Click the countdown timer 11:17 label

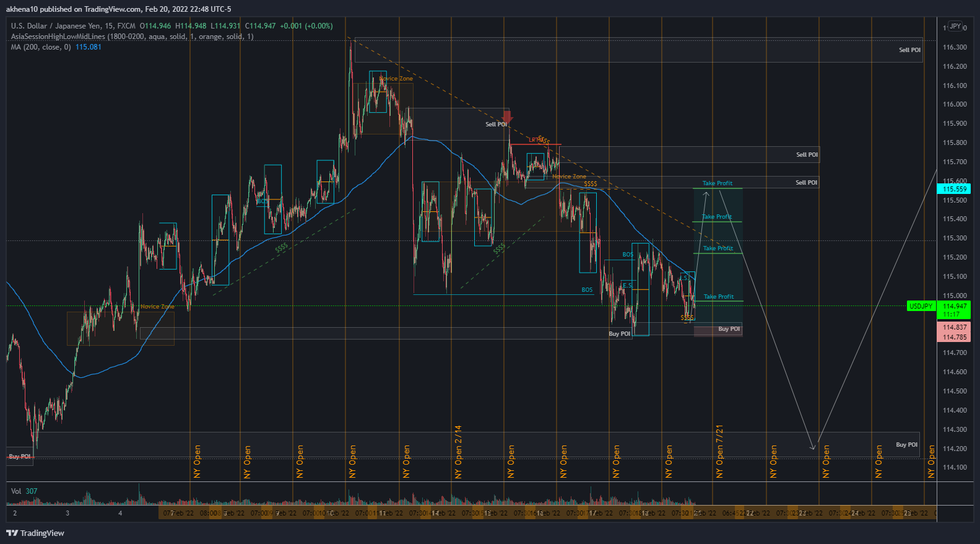point(951,315)
